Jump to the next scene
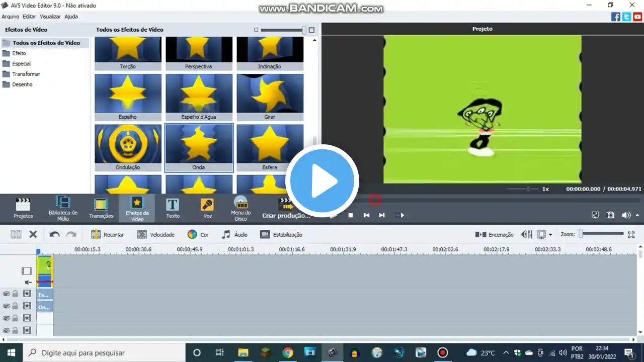 (x=399, y=215)
